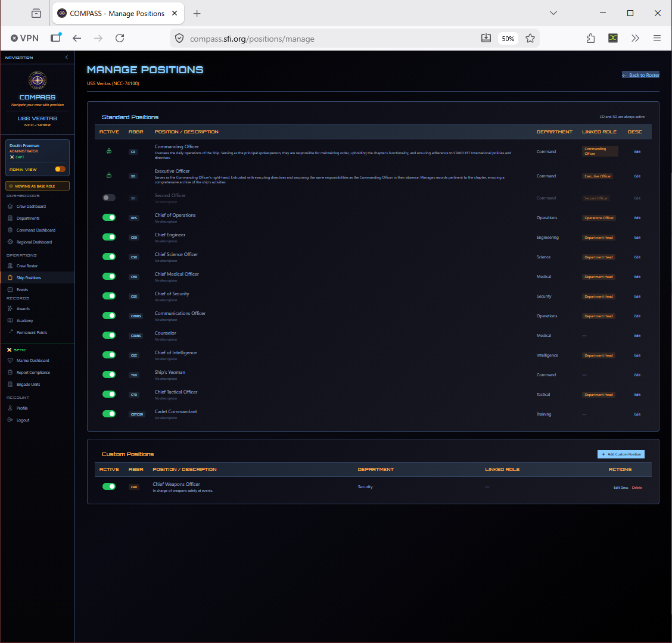
Task: Disable the Chief Tactical Officer toggle
Action: (109, 395)
